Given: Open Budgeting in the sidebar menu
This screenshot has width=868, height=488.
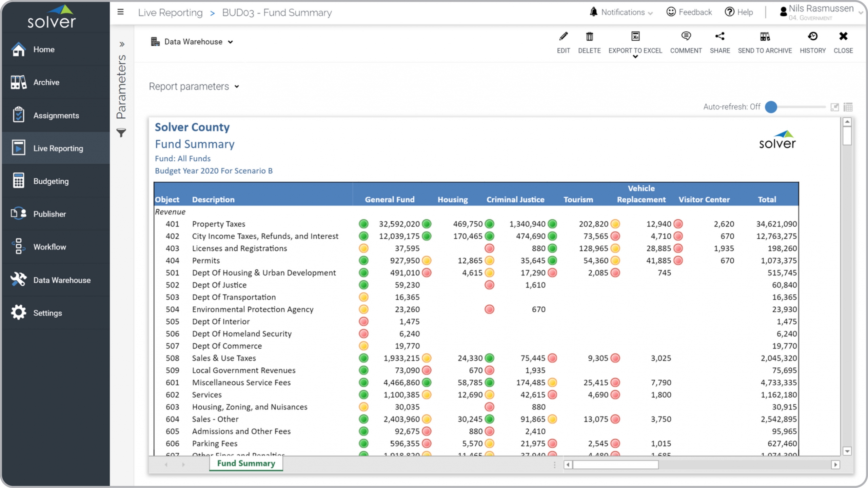Looking at the screenshot, I should [x=51, y=181].
